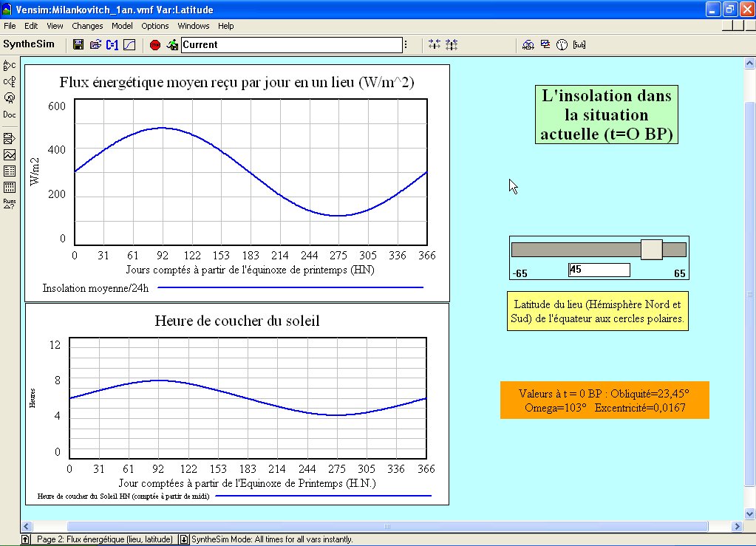Viewport: 756px width, 546px height.
Task: Open the Windows menu
Action: 194,26
